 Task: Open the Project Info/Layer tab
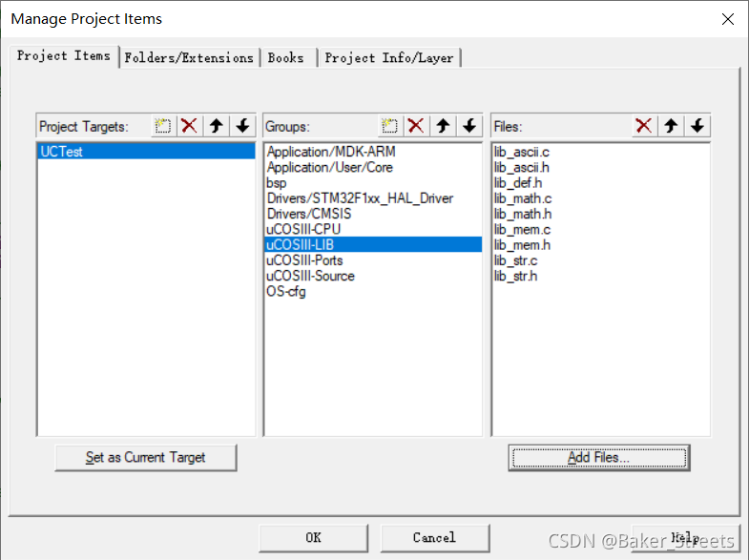coord(389,58)
